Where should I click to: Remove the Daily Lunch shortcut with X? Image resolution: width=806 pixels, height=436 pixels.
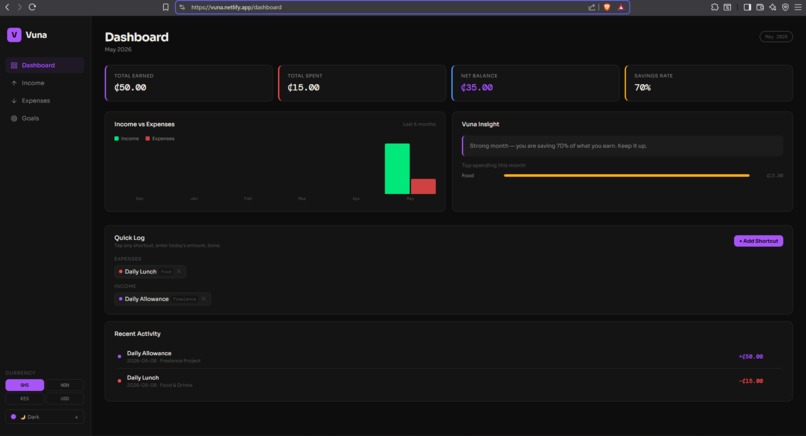[x=179, y=271]
